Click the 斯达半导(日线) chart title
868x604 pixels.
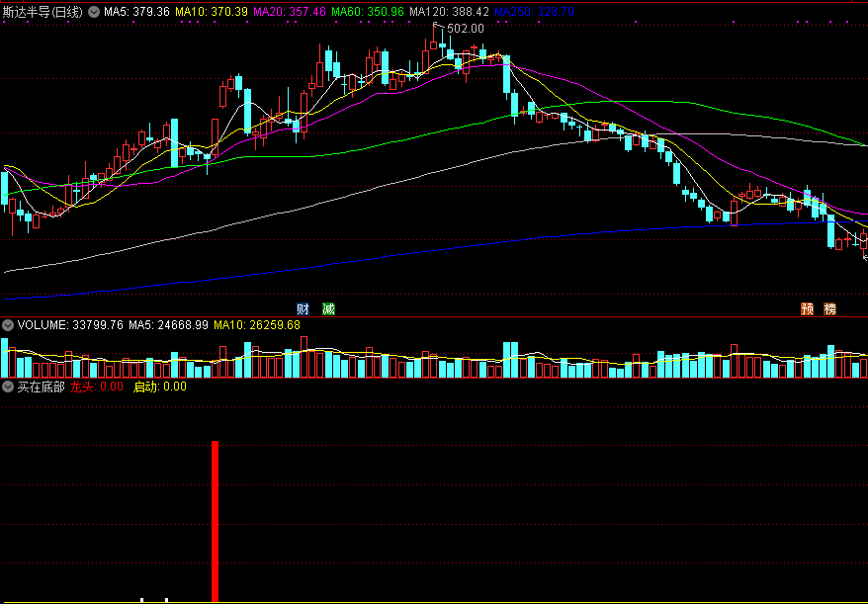pos(43,12)
